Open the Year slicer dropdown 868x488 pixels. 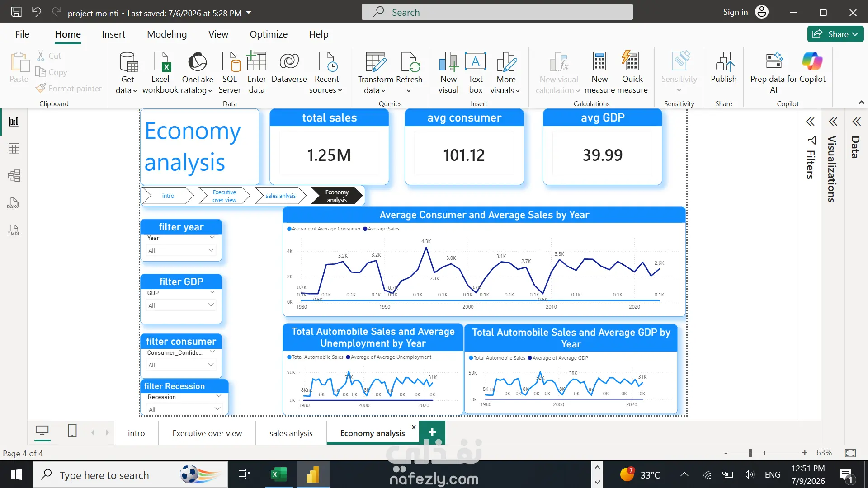click(180, 250)
